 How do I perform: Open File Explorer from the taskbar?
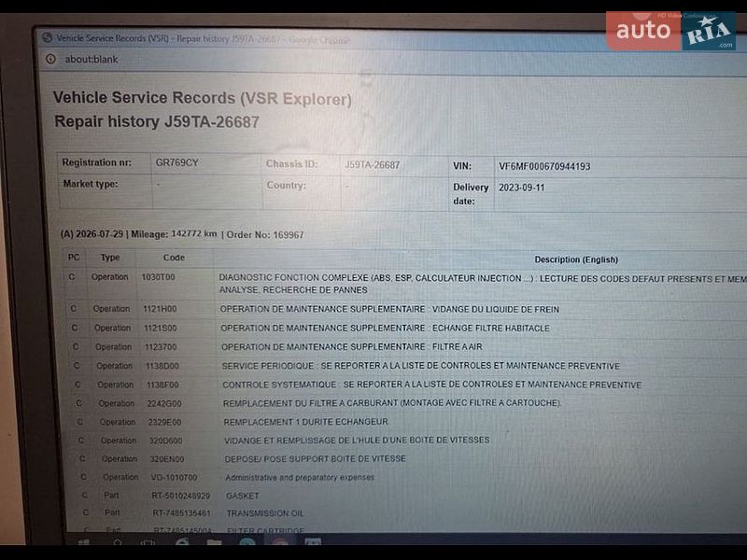pos(214,542)
